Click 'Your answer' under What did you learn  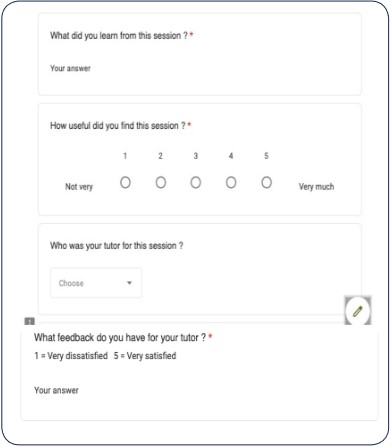coord(70,68)
